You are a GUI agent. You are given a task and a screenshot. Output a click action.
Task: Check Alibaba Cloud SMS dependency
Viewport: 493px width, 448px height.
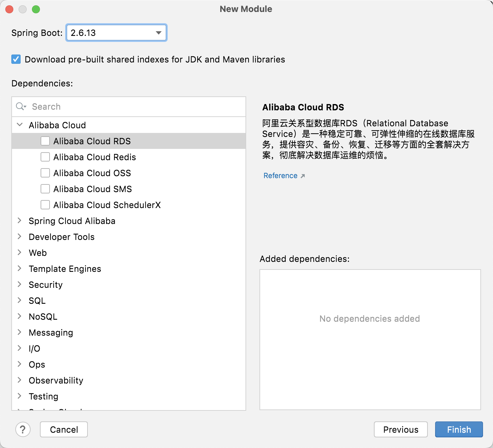pyautogui.click(x=45, y=189)
